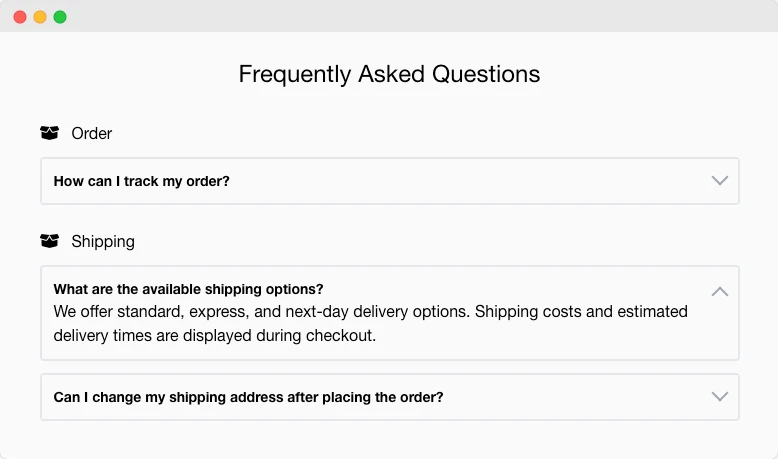Image resolution: width=778 pixels, height=459 pixels.
Task: Click "What are the available shipping options?" heading
Action: [x=188, y=289]
